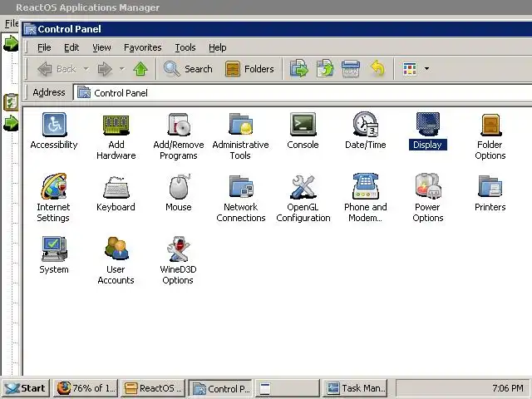Click the Start button
This screenshot has width=532, height=399.
(26, 388)
